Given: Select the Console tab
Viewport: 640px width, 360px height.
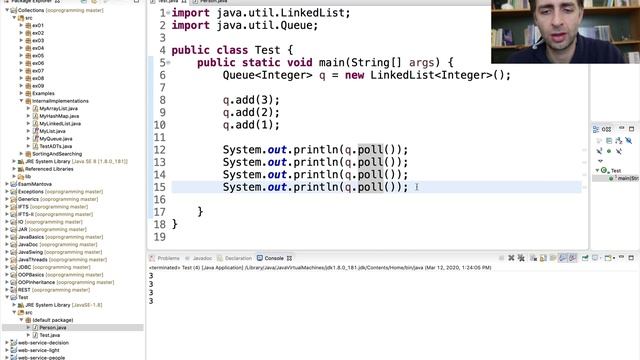Looking at the screenshot, I should [x=270, y=258].
